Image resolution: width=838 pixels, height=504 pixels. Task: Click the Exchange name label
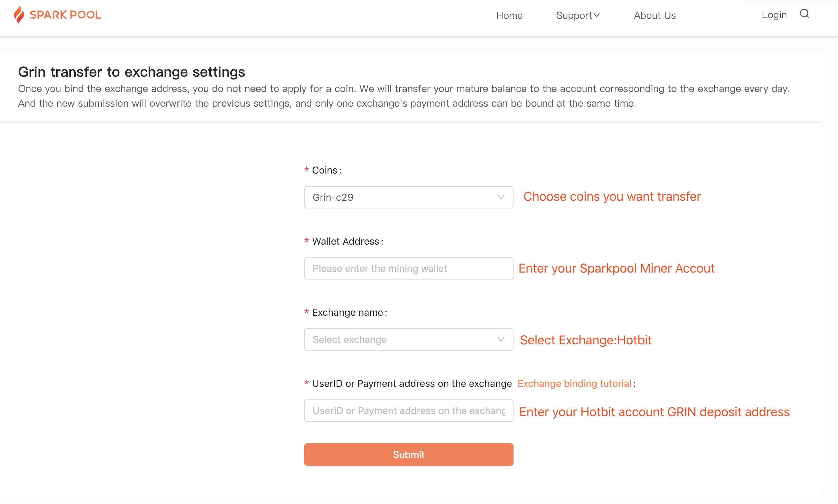pyautogui.click(x=347, y=312)
